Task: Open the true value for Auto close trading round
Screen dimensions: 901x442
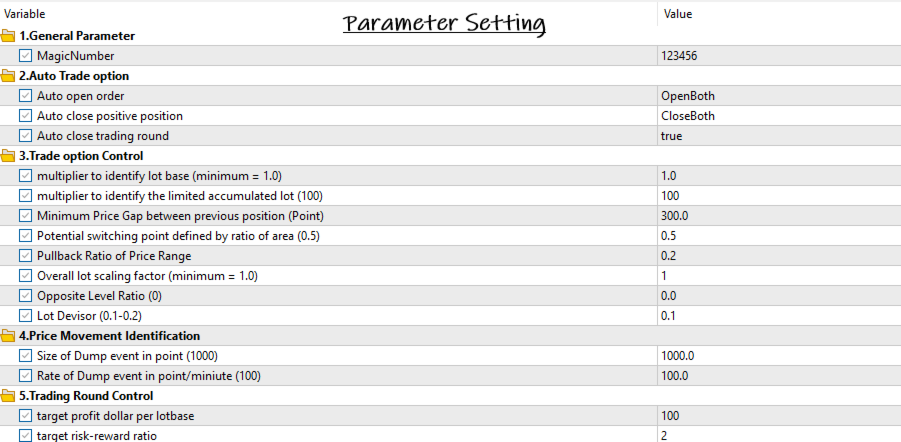Action: pos(779,136)
